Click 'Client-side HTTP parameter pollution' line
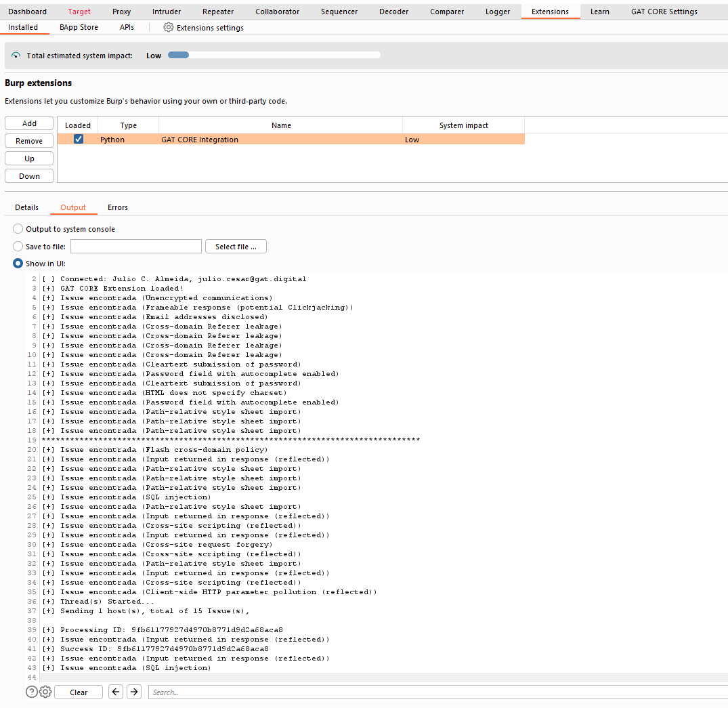Viewport: 728px width, 708px height. coord(209,592)
